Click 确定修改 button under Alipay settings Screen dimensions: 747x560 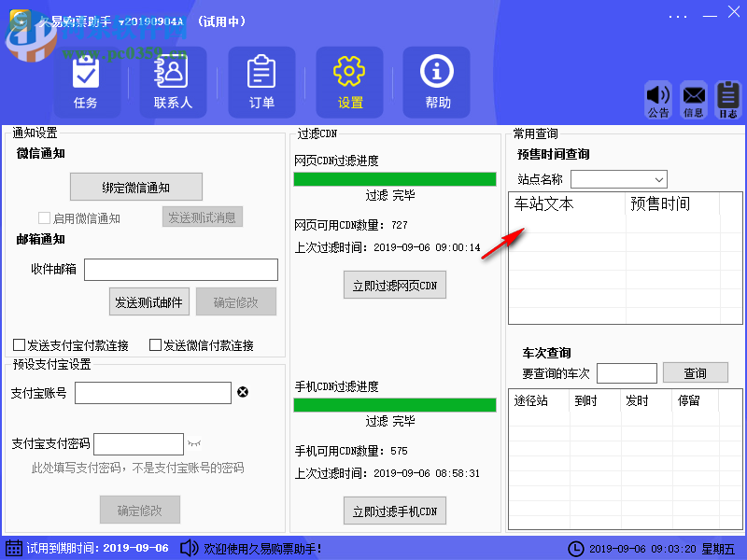(140, 510)
